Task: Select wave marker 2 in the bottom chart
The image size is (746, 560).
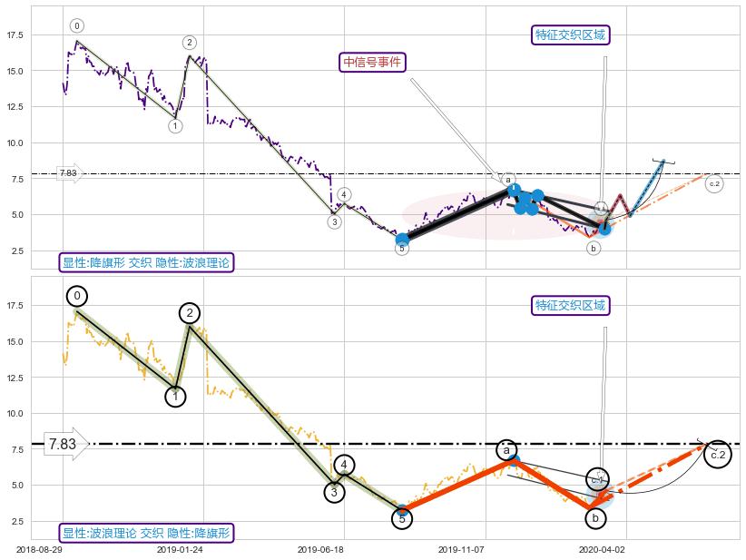Action: (189, 313)
